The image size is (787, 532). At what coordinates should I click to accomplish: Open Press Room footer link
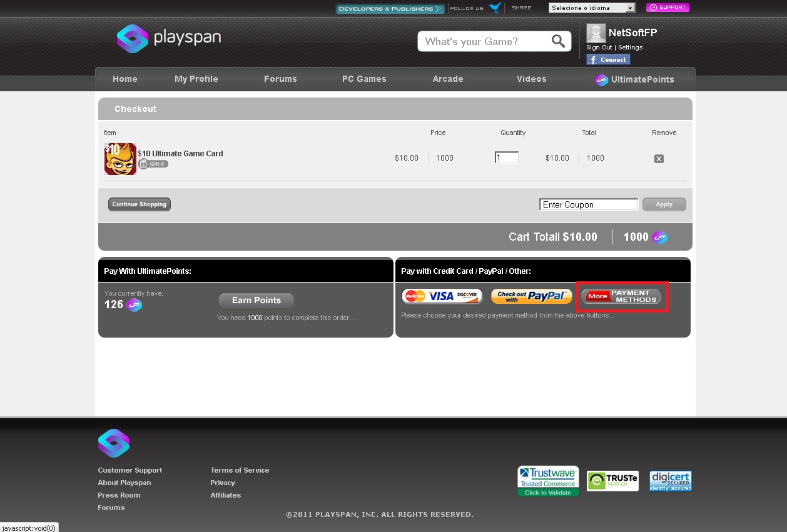(119, 495)
